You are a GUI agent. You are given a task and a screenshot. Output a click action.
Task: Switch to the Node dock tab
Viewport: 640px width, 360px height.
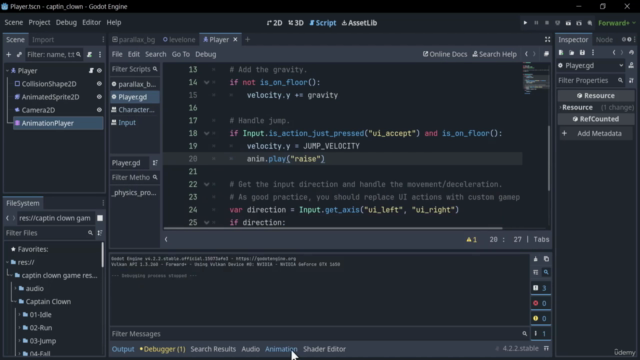coord(604,40)
